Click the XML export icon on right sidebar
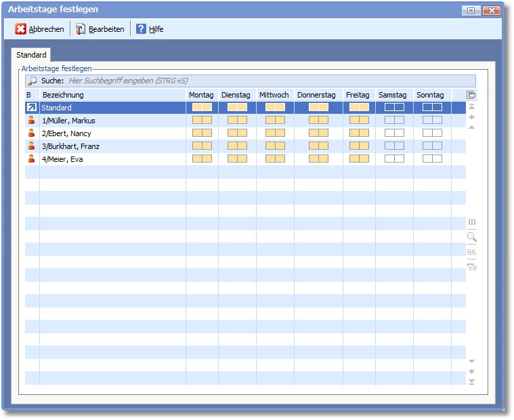 pos(471,252)
